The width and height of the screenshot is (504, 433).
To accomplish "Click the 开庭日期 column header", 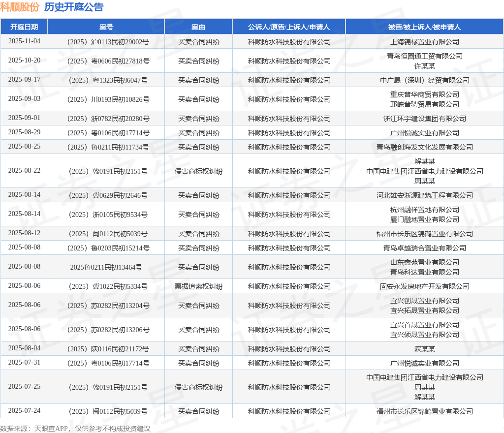I will [24, 27].
